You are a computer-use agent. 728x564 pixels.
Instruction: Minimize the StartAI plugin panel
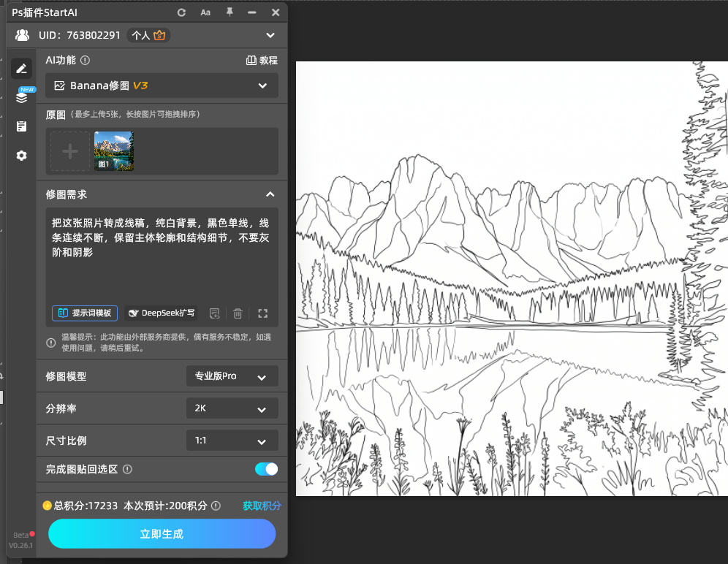coord(252,12)
